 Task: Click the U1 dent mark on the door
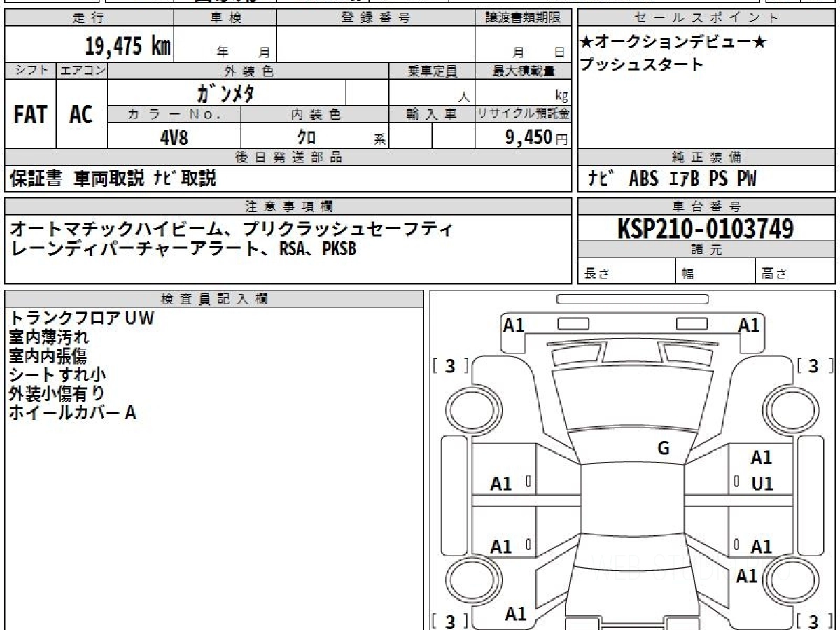click(x=762, y=484)
